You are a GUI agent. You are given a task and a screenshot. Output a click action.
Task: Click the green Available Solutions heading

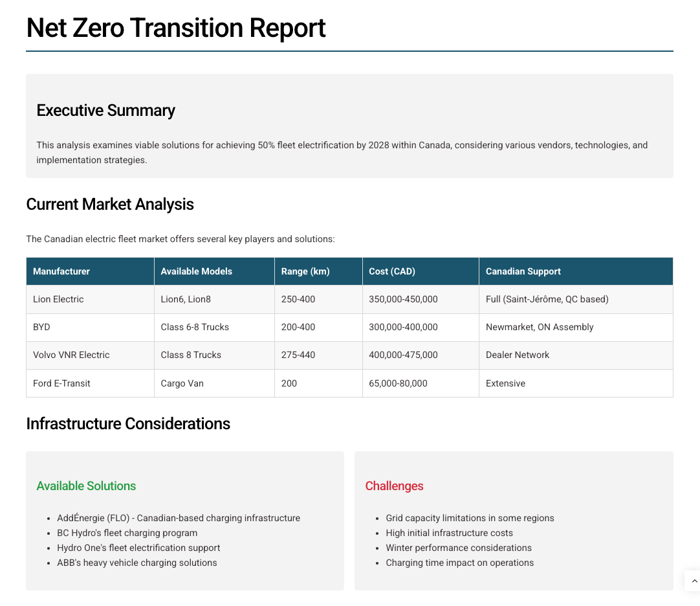coord(86,486)
